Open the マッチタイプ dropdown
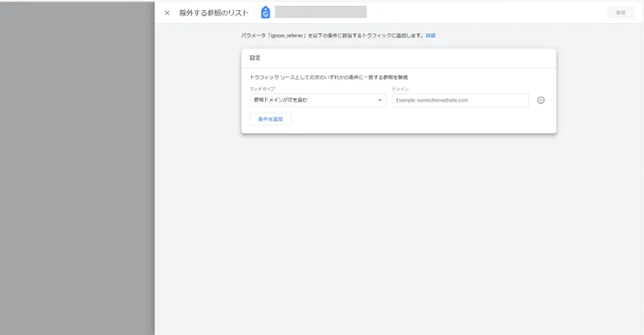This screenshot has width=644, height=335. coord(318,100)
